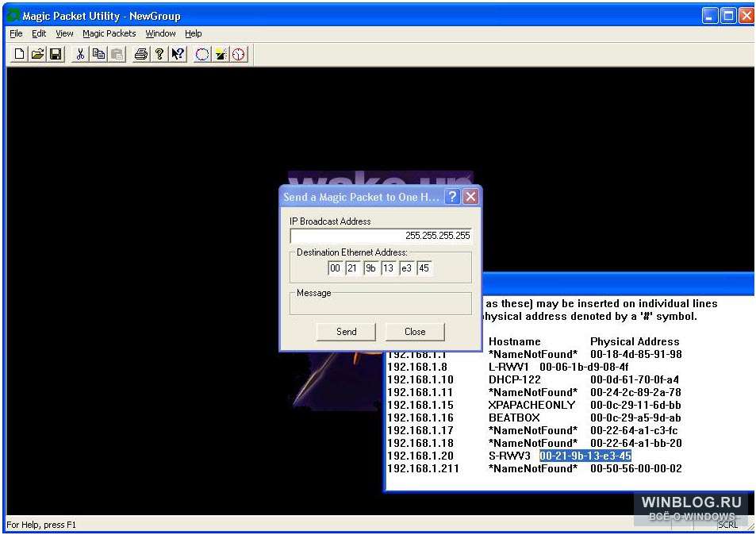Screen dimensions: 756x535
Task: Click the Ethernet address field "21"
Action: (x=352, y=268)
